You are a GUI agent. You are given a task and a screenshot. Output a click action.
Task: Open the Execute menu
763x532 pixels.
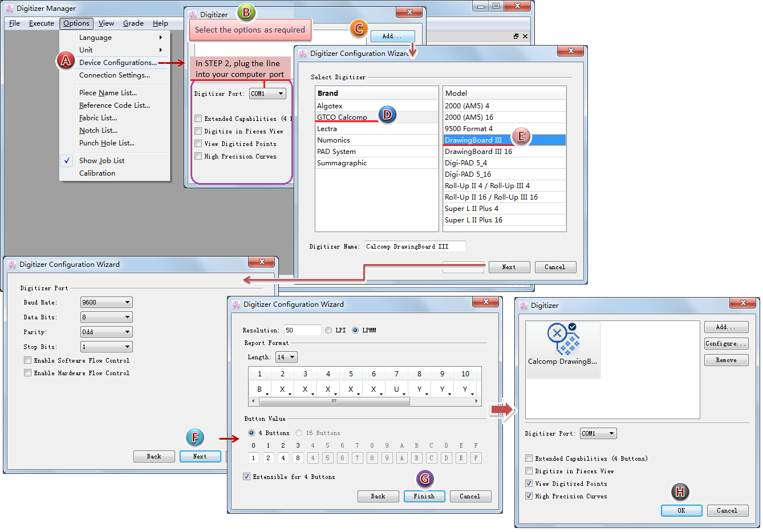(x=42, y=23)
